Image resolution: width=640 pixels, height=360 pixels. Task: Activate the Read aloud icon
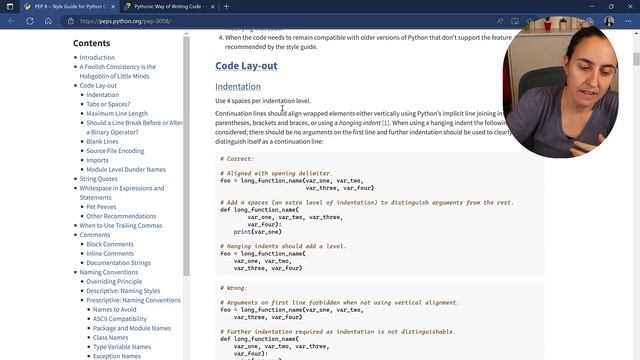(x=500, y=21)
